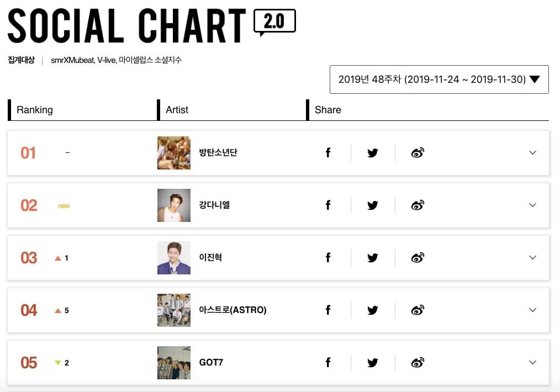Viewport: 560px width, 392px height.
Task: Click Twitter icon in GOT7 row
Action: [373, 363]
